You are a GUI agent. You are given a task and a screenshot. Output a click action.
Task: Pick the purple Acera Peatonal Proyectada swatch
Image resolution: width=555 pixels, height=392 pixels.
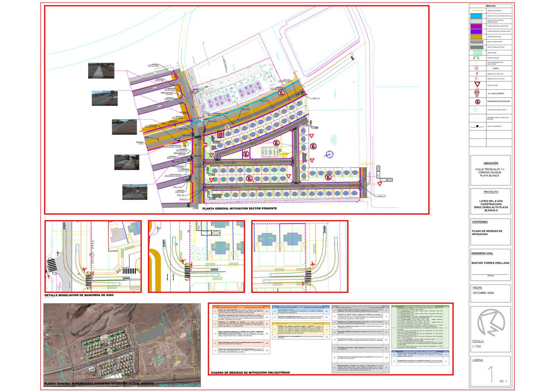tap(477, 32)
